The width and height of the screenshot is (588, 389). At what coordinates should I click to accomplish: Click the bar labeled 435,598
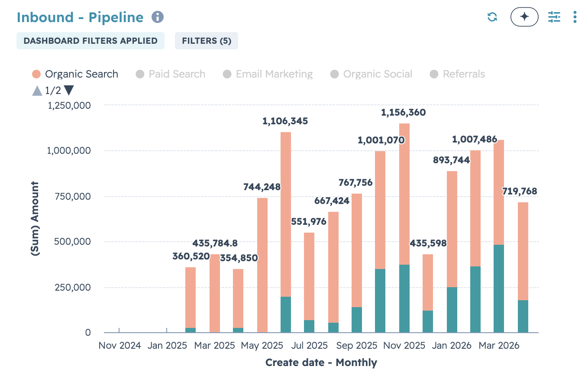tap(428, 293)
